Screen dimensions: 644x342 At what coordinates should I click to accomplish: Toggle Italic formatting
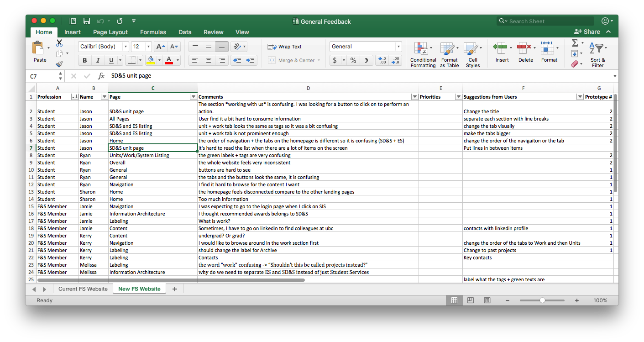[x=98, y=60]
